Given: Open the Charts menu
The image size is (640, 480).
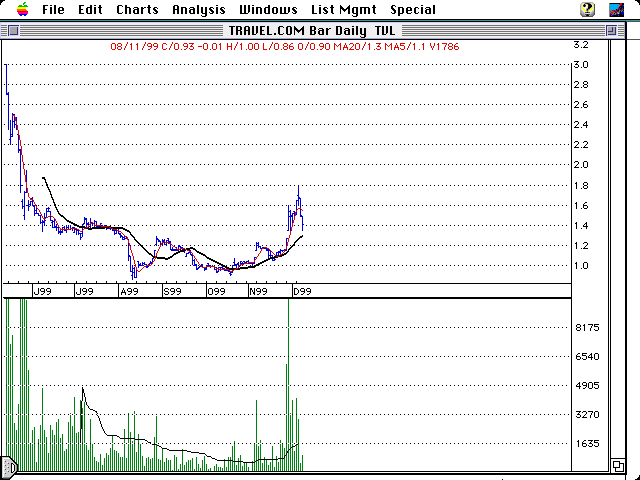Looking at the screenshot, I should (137, 9).
